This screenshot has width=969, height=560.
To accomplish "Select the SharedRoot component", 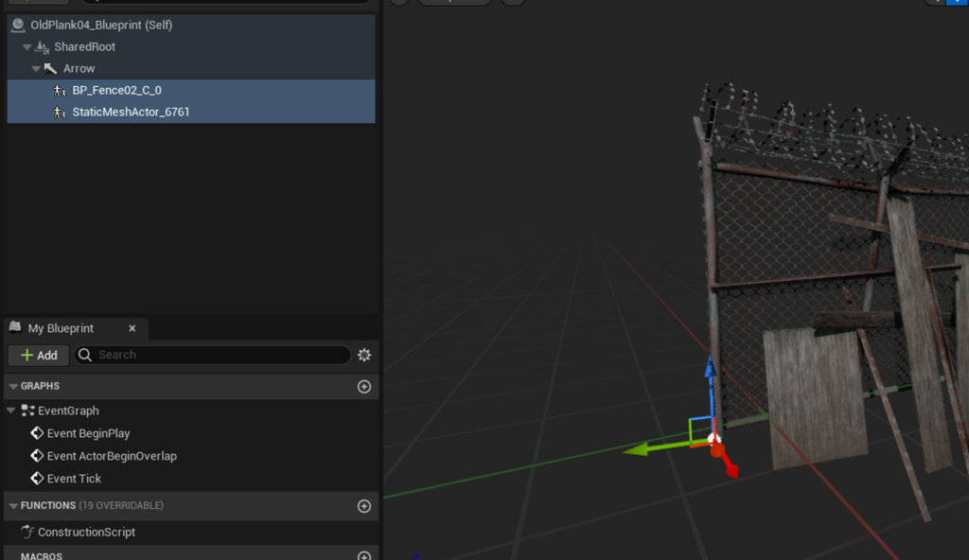I will (x=84, y=47).
